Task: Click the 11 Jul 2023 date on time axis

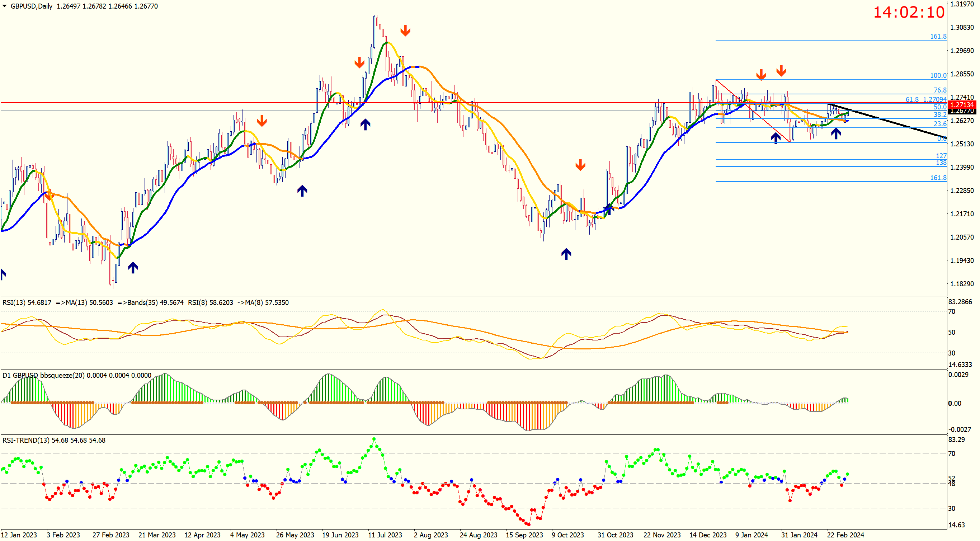Action: (385, 535)
